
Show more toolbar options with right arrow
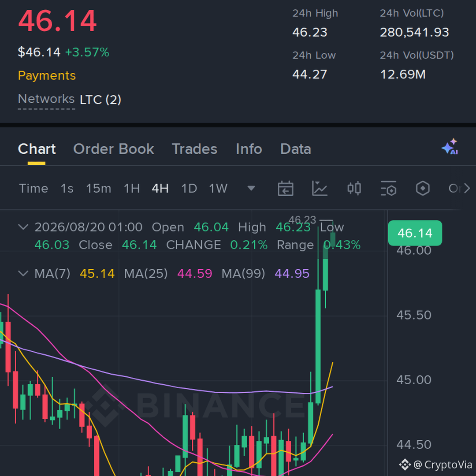click(x=467, y=189)
